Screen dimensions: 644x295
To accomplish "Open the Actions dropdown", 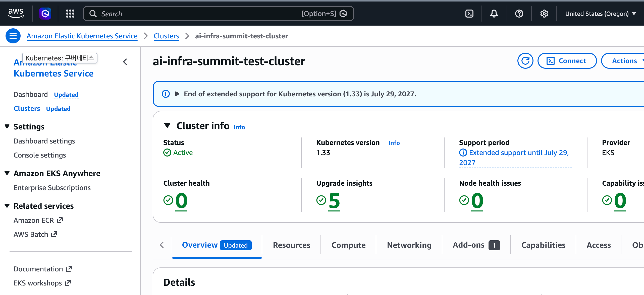I will click(623, 61).
